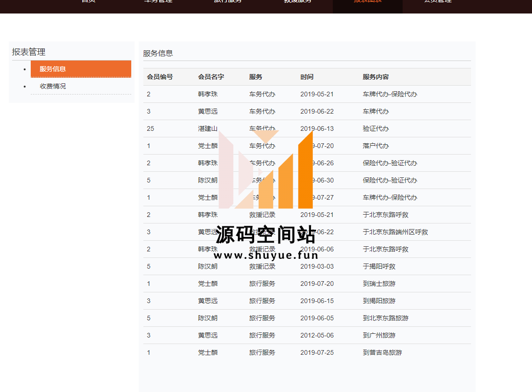Click the 到瑞士旅游 cell
Image resolution: width=532 pixels, height=392 pixels.
click(379, 284)
